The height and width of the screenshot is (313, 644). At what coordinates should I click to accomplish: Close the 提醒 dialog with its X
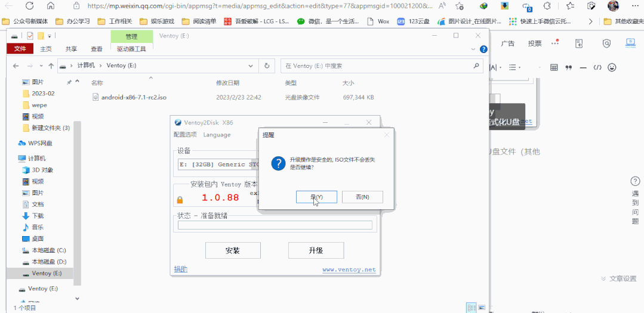coord(386,135)
